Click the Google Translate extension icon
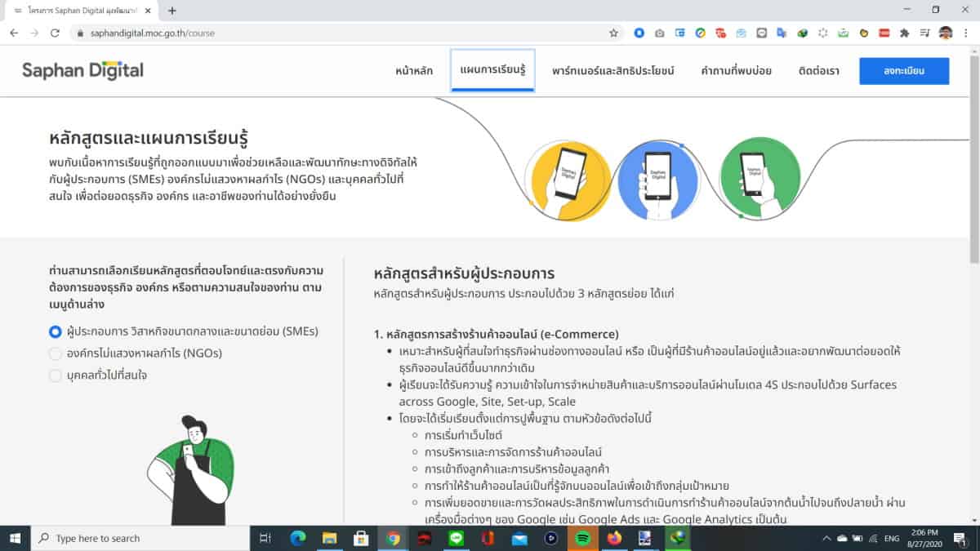The image size is (980, 551). pos(782,33)
